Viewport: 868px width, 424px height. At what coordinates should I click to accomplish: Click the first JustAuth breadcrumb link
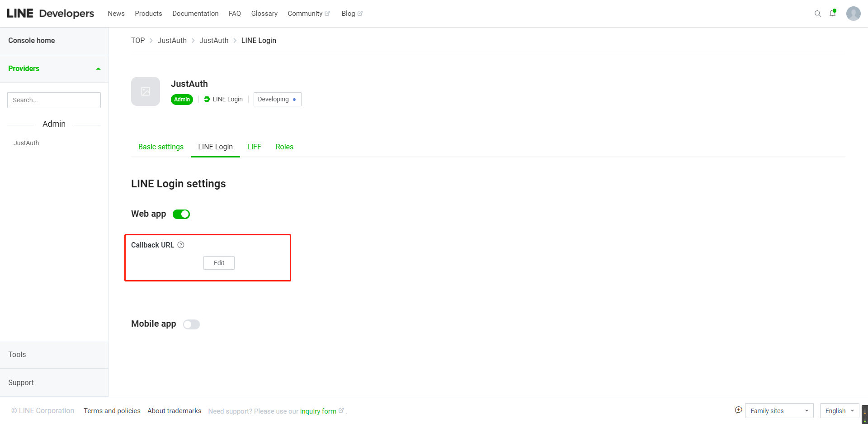172,40
